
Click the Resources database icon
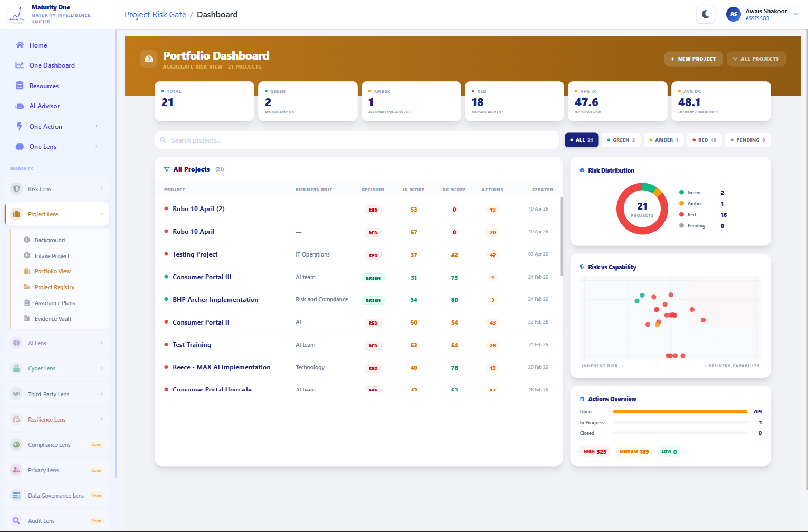(20, 85)
